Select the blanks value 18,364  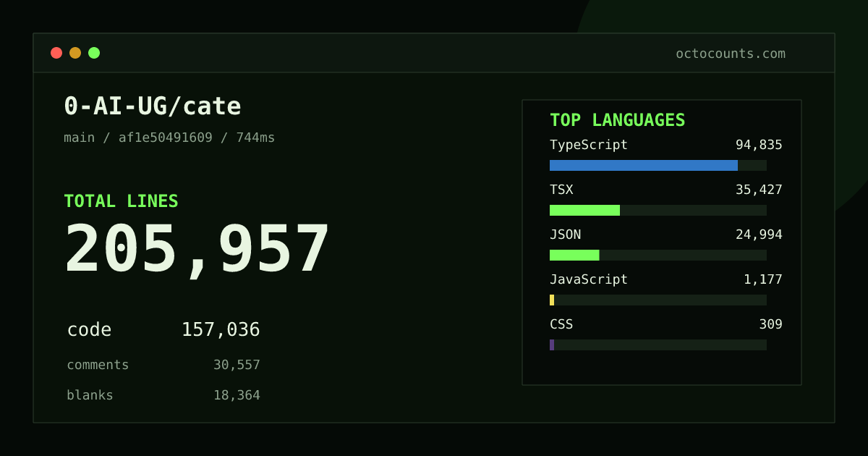(x=237, y=395)
